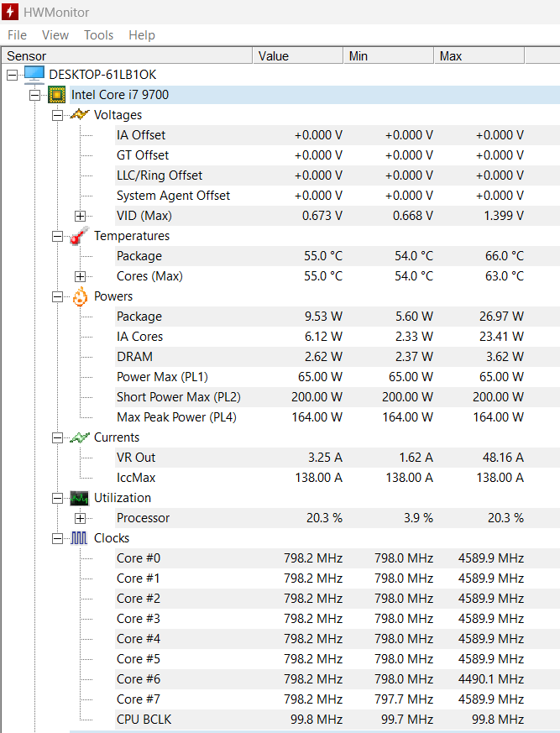Viewport: 560px width, 733px height.
Task: Expand the VID (Max) entry
Action: tap(80, 216)
